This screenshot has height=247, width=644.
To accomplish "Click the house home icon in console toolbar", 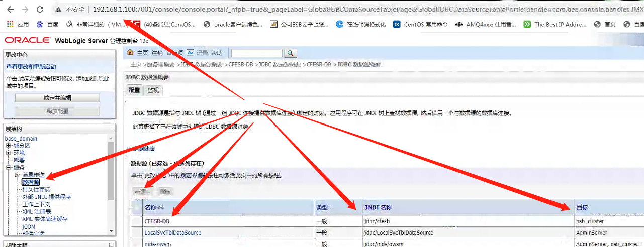I will pyautogui.click(x=130, y=52).
